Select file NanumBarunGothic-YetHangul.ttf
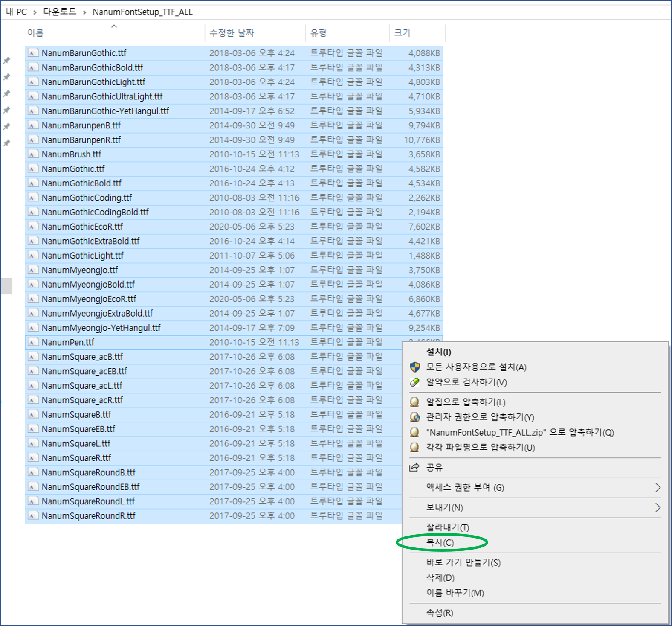Screen dimensions: 672x626 coord(105,111)
